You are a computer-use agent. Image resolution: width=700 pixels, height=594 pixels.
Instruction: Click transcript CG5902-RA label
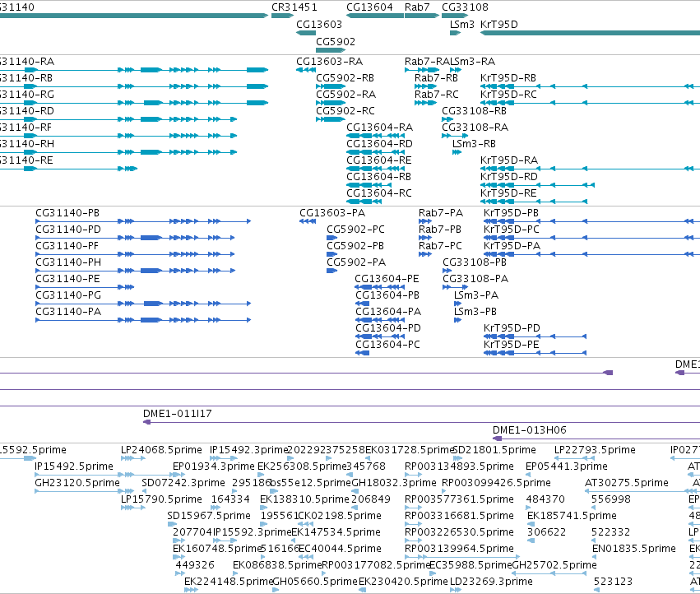346,95
